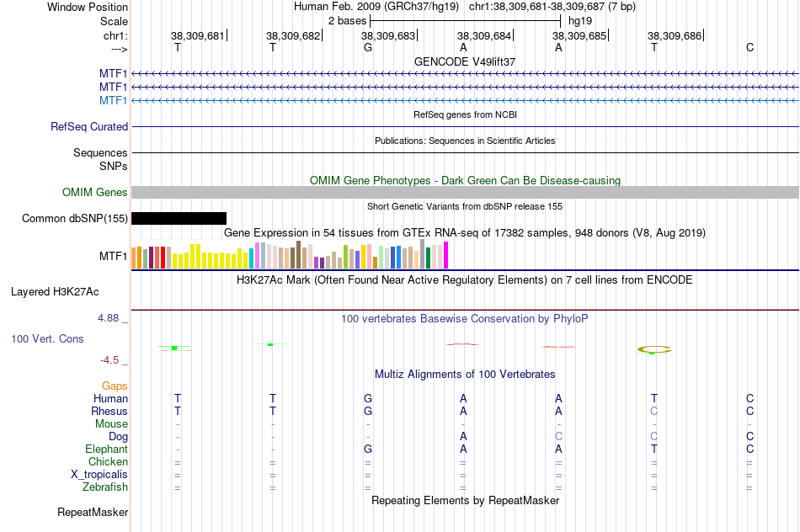Open Short Genetic Variants from dbSNP release 155

(x=465, y=206)
